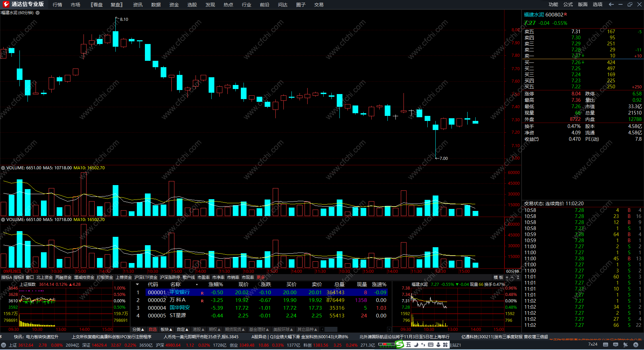Click the 模板 template button

pyautogui.click(x=498, y=277)
